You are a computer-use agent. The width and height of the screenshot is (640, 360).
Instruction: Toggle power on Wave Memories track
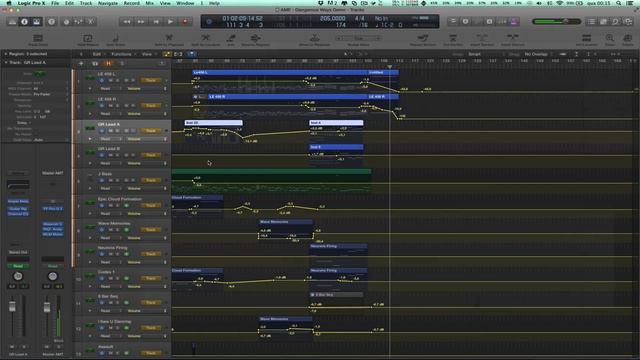click(x=102, y=230)
